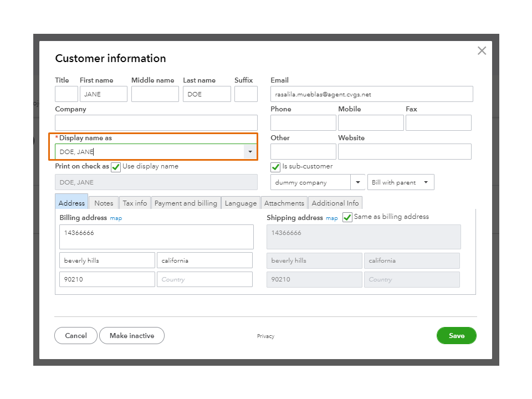Click the Phone input field
The image size is (532, 399).
[x=303, y=123]
